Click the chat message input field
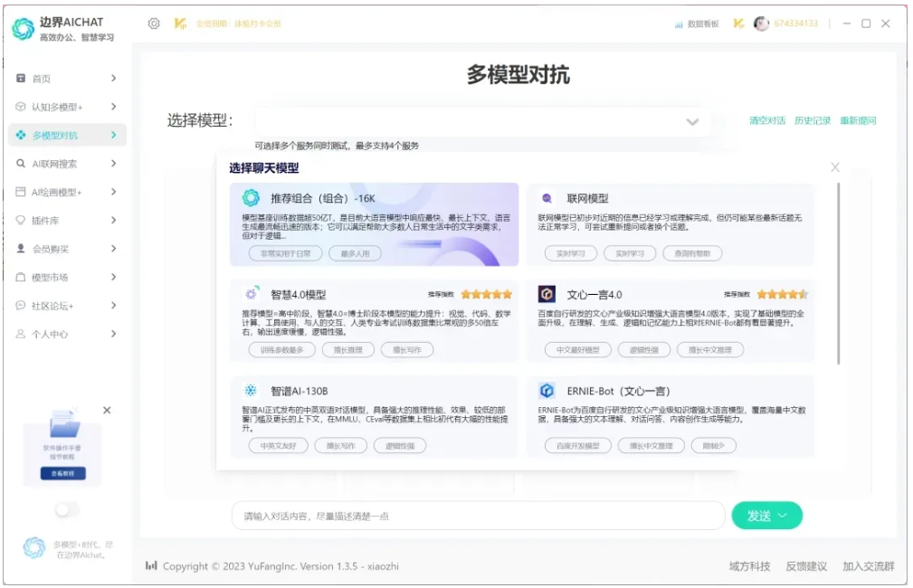 (x=478, y=516)
